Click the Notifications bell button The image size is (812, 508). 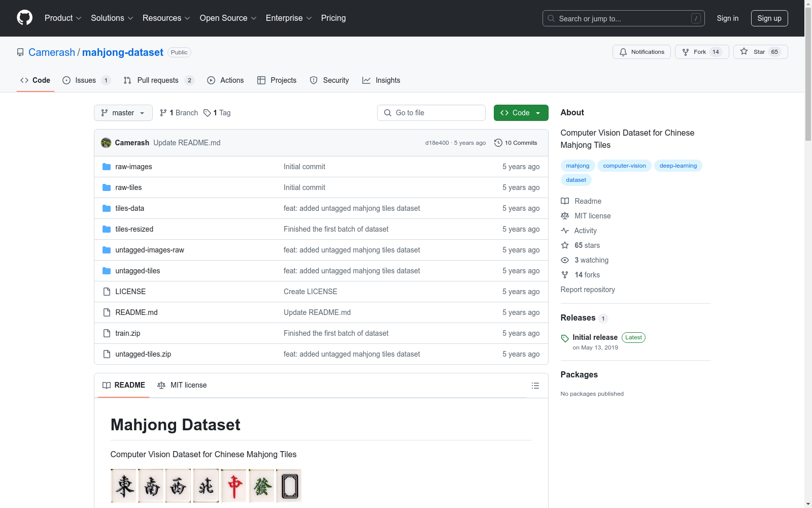pyautogui.click(x=641, y=52)
